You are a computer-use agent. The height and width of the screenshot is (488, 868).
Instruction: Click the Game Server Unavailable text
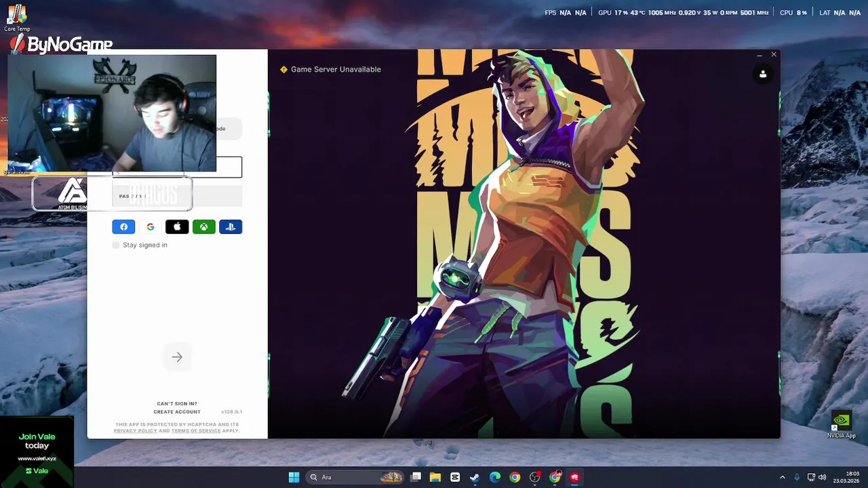(336, 69)
